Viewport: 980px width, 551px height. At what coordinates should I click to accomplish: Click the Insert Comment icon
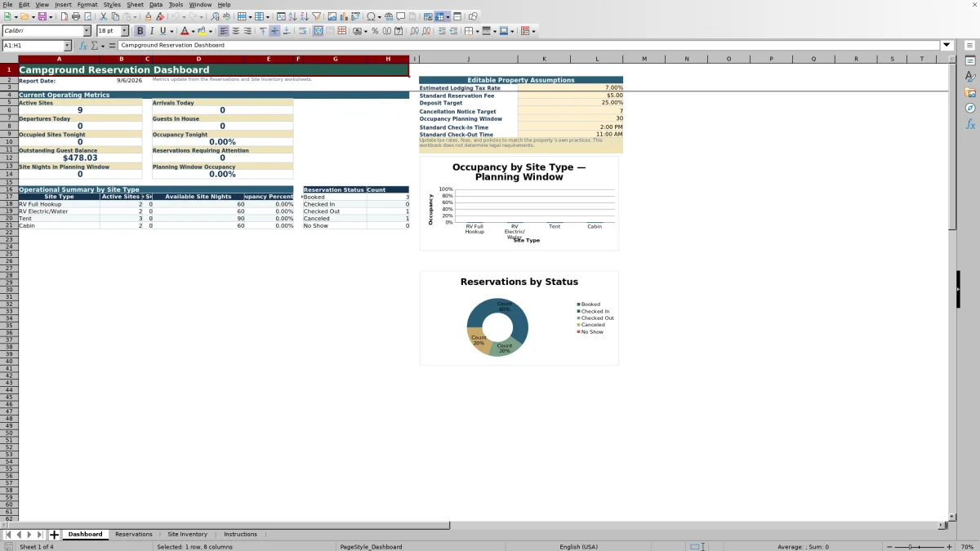401,16
